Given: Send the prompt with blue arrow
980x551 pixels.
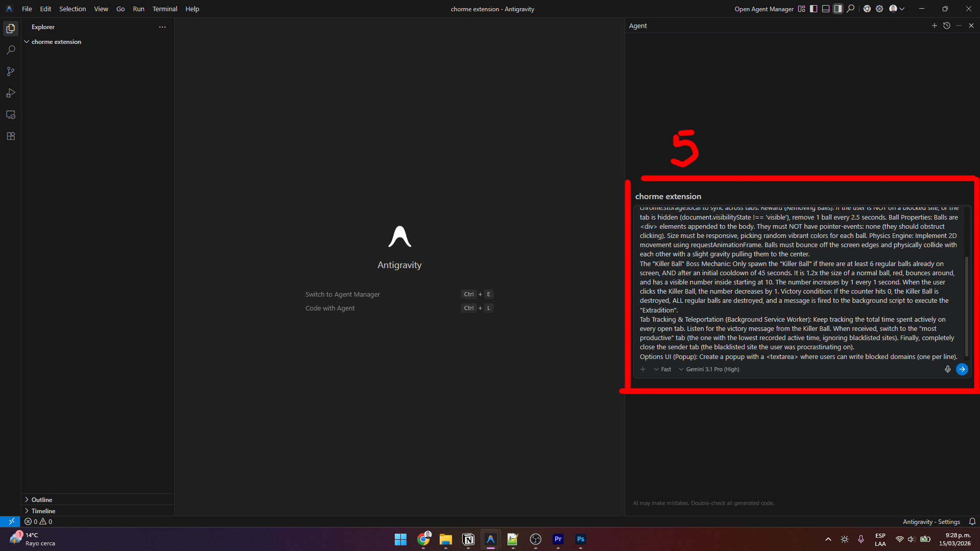Looking at the screenshot, I should (x=962, y=369).
